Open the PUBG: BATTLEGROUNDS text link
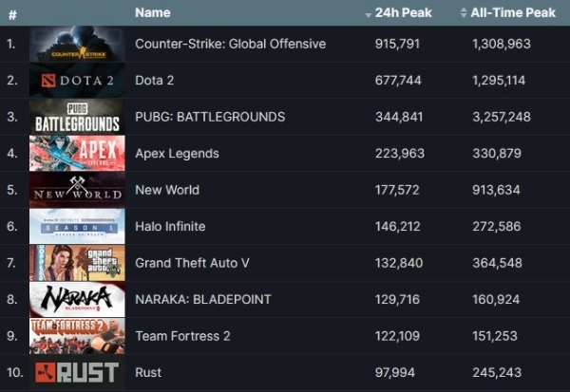570x392 pixels. [210, 117]
